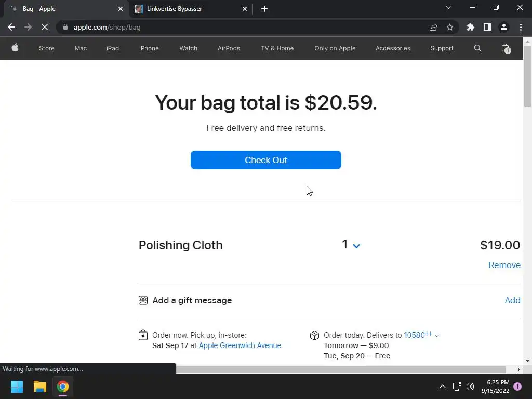The image size is (532, 399).
Task: Click the browser forward arrow
Action: click(x=28, y=27)
